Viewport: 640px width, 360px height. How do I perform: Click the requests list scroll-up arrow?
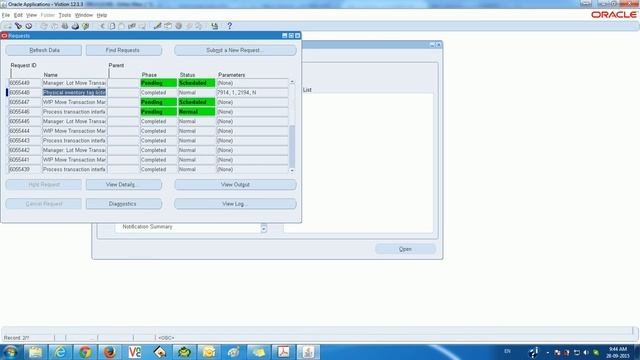[292, 82]
